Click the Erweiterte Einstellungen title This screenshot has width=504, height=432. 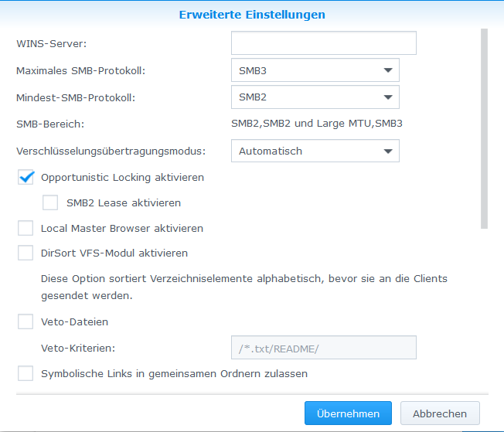252,15
